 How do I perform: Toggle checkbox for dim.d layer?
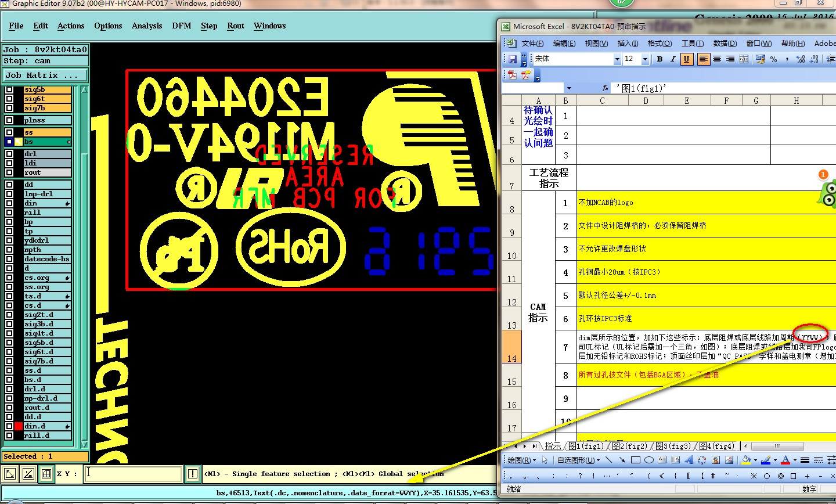(x=9, y=426)
